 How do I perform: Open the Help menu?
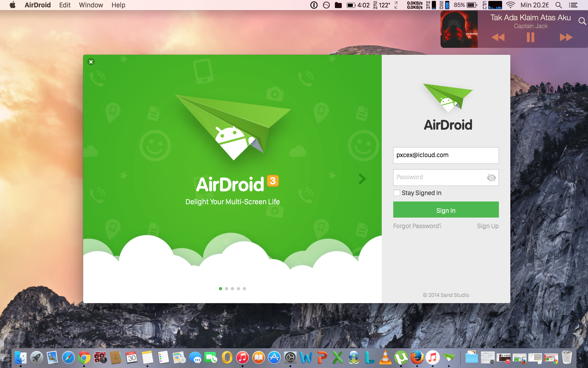(x=118, y=5)
